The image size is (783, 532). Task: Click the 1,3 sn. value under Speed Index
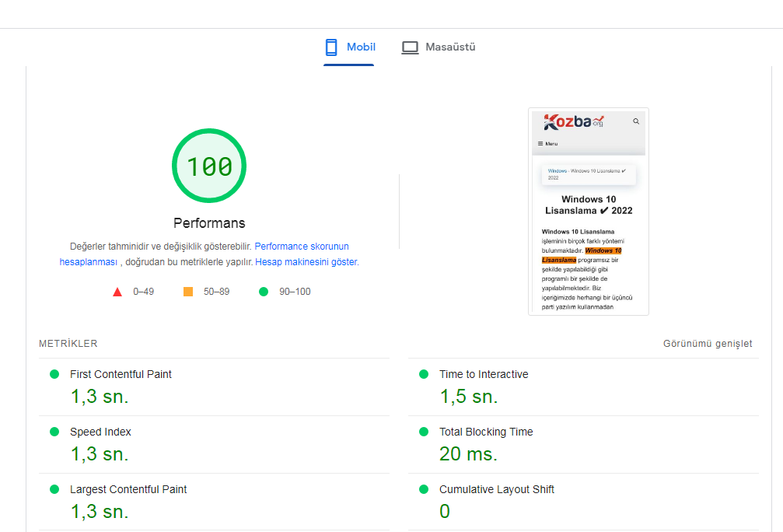point(100,454)
